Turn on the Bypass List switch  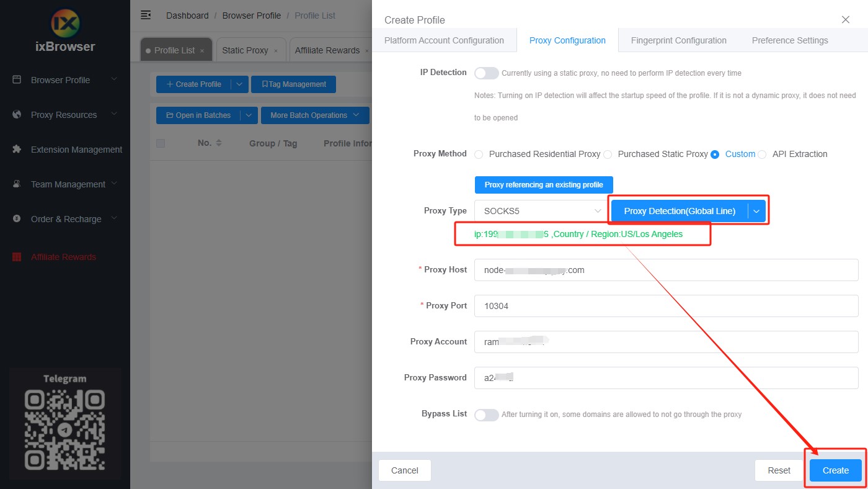coord(487,414)
